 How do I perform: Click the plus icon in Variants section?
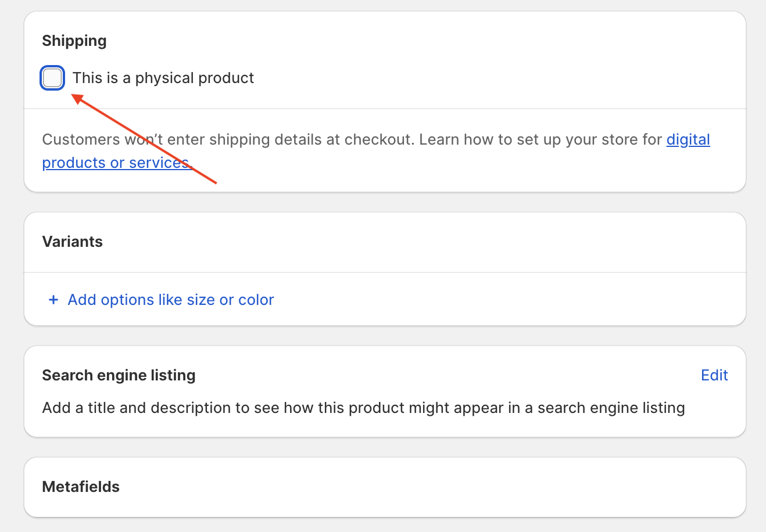tap(53, 300)
